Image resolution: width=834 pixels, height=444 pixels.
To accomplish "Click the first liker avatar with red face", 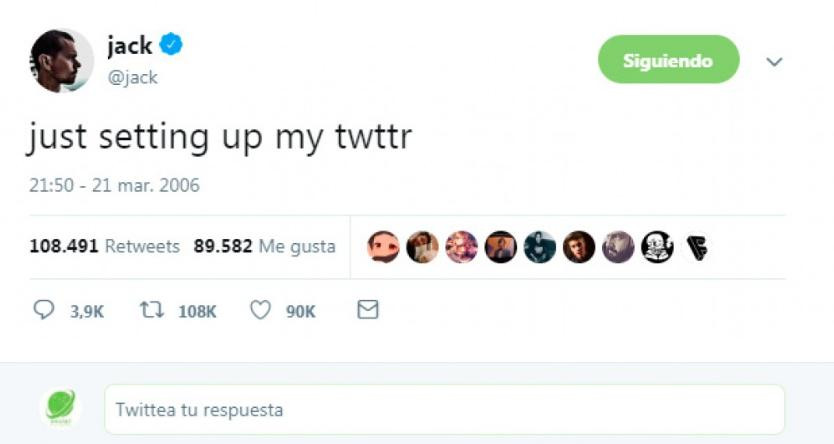I will 383,247.
